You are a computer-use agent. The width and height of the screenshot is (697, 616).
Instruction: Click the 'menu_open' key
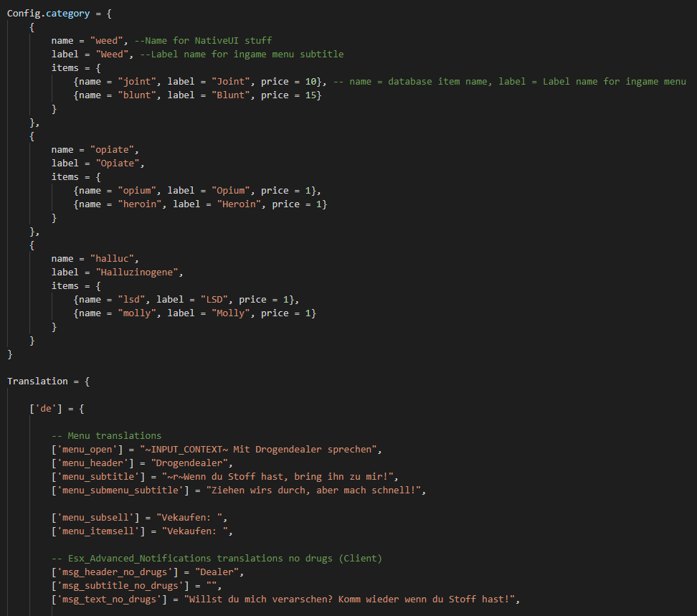pyautogui.click(x=87, y=450)
